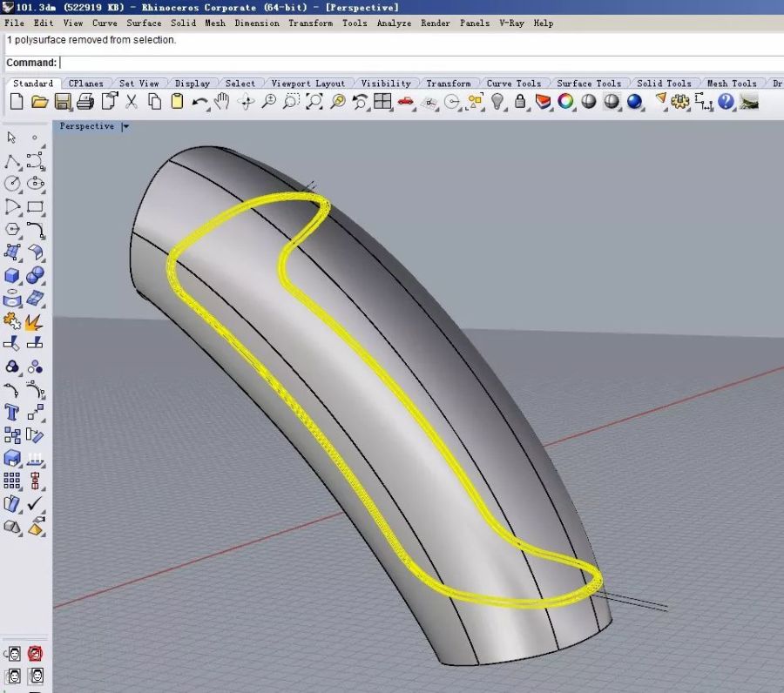
Task: Click the Box solid tool icon
Action: (x=12, y=276)
